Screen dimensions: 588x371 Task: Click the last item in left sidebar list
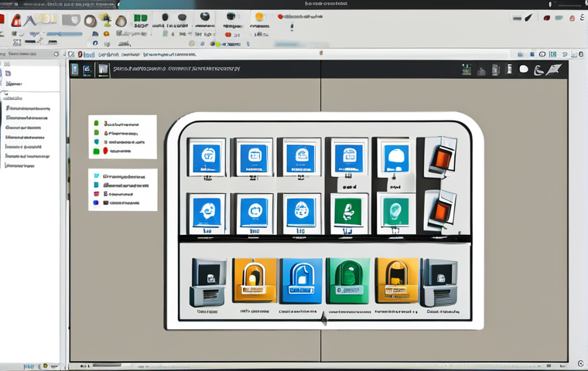[x=19, y=165]
